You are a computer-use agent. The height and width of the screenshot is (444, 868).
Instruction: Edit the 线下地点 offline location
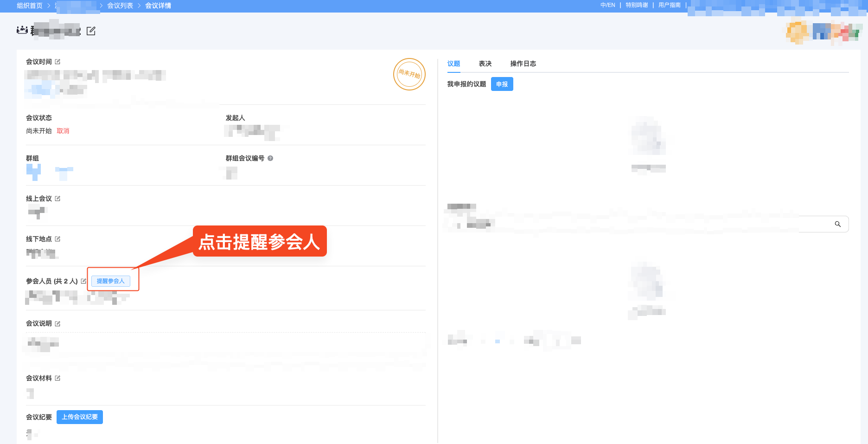[x=57, y=238]
